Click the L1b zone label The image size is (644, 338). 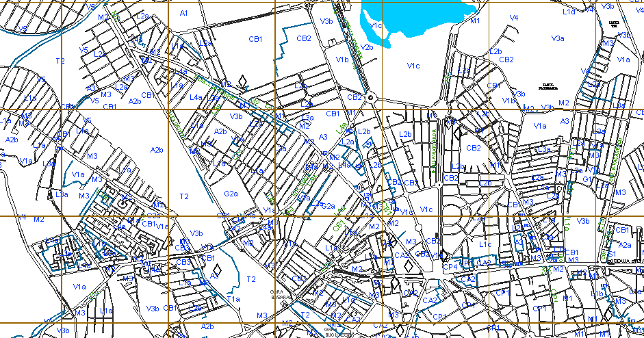click(x=597, y=294)
